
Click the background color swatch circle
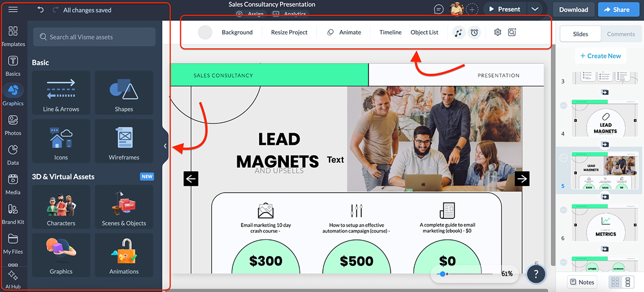click(205, 32)
